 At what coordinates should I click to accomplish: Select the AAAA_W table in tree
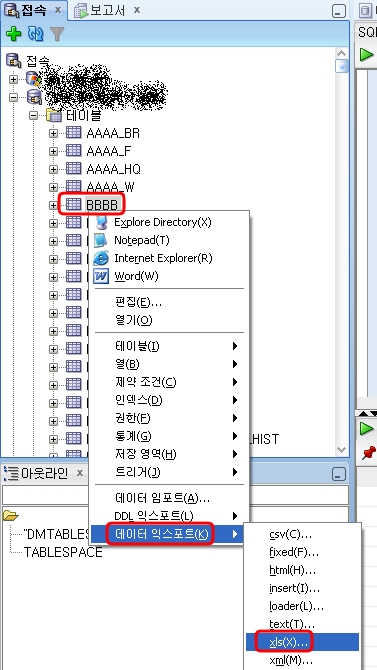pos(110,187)
